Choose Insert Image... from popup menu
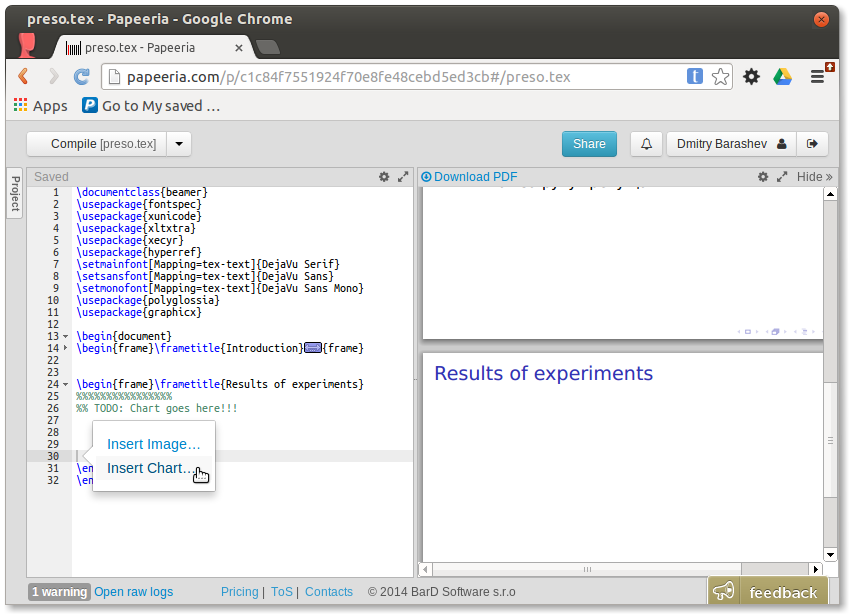 (x=154, y=444)
